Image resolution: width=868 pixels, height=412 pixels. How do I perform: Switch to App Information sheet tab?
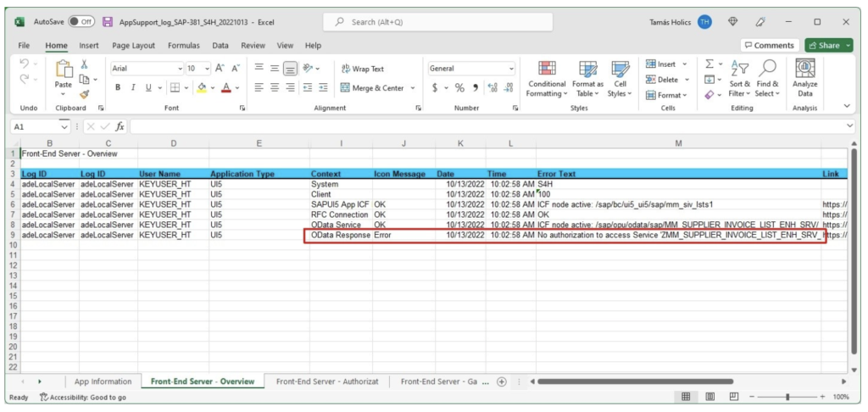pyautogui.click(x=103, y=381)
